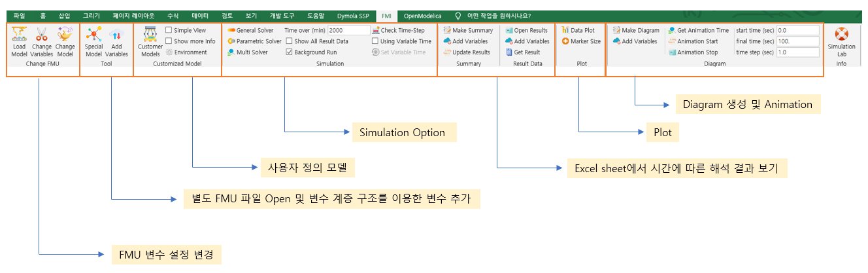Switch to the 검토 tab
Screen dimensions: 868x273
click(227, 14)
